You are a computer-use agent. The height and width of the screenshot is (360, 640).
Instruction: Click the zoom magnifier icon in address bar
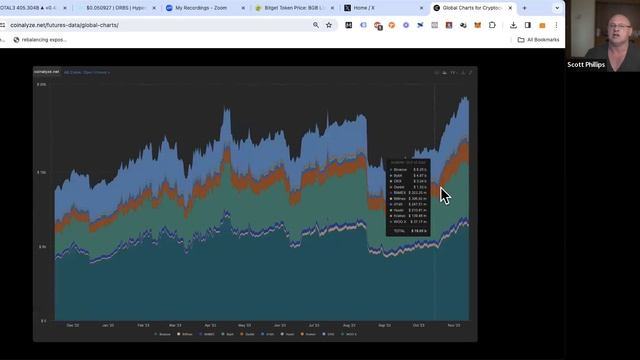[316, 25]
